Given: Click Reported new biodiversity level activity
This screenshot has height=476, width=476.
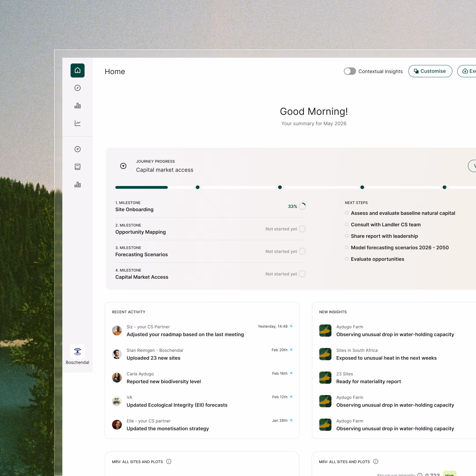Looking at the screenshot, I should point(202,378).
